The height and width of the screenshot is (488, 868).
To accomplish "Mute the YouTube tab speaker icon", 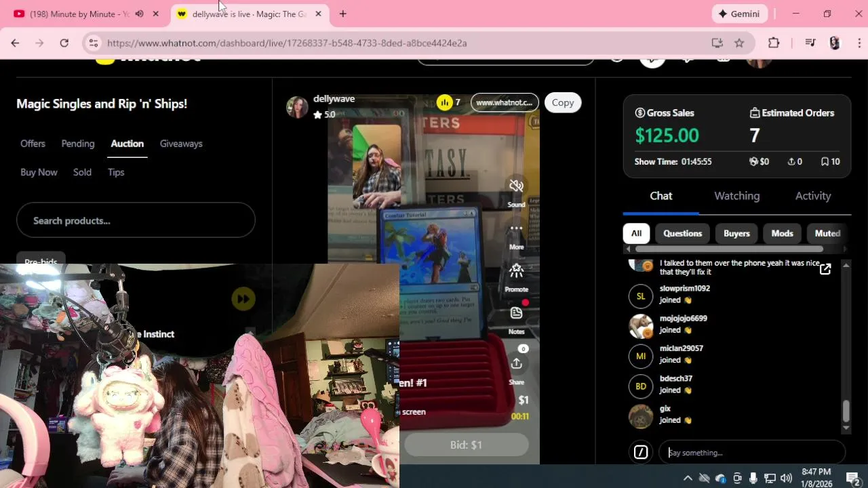I will pyautogui.click(x=139, y=14).
